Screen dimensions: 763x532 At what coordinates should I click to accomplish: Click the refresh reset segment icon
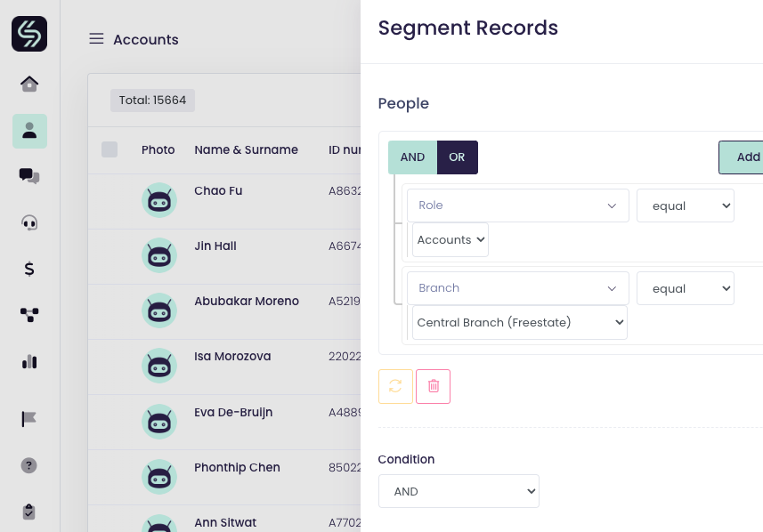(x=395, y=386)
